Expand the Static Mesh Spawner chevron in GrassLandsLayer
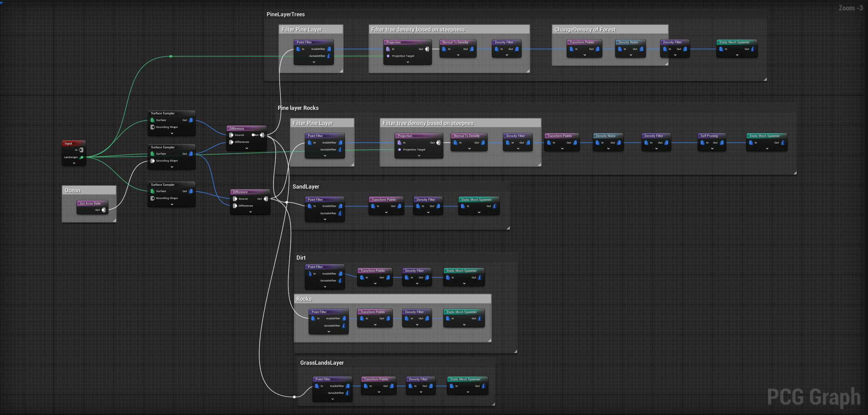868x415 pixels. point(468,392)
